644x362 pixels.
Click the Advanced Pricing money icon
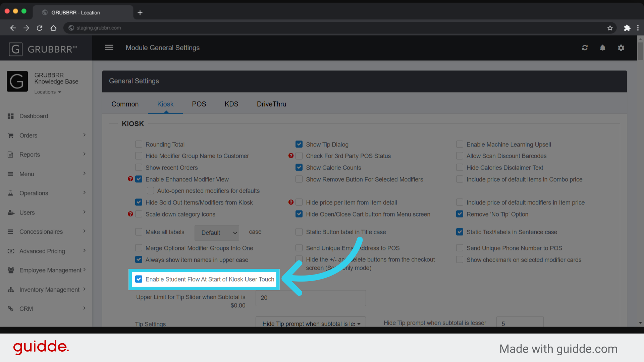11,251
